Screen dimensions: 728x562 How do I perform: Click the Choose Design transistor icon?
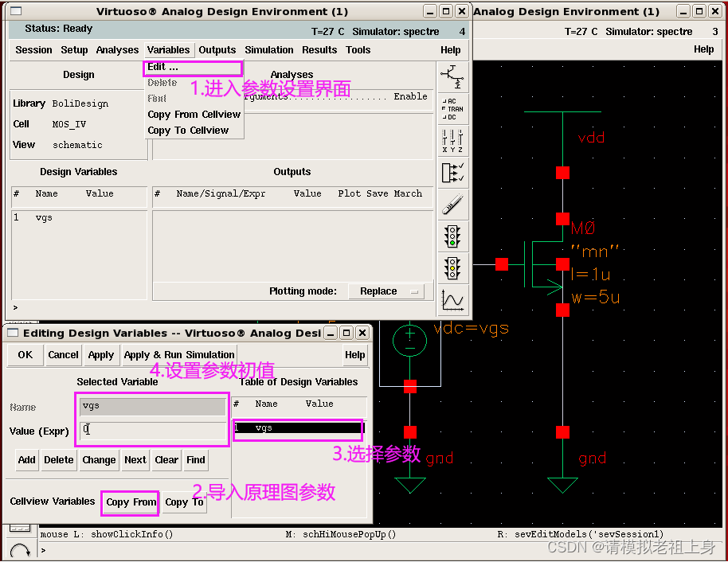coord(452,77)
